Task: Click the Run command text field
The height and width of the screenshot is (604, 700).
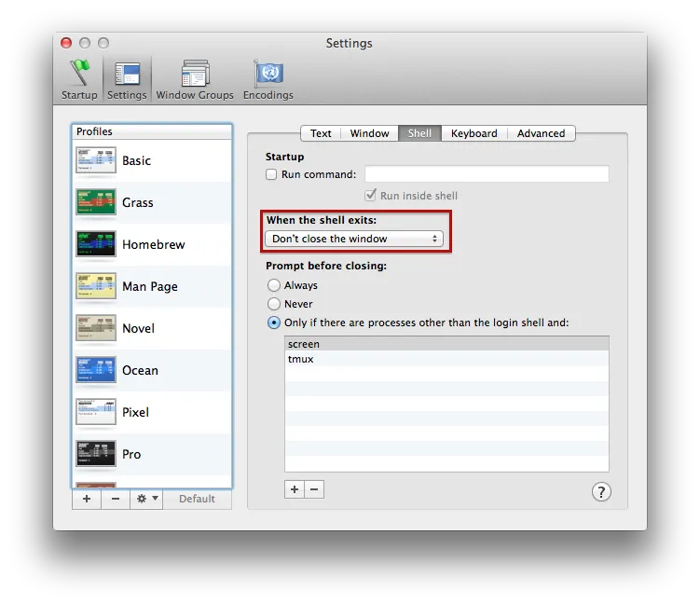Action: tap(487, 173)
